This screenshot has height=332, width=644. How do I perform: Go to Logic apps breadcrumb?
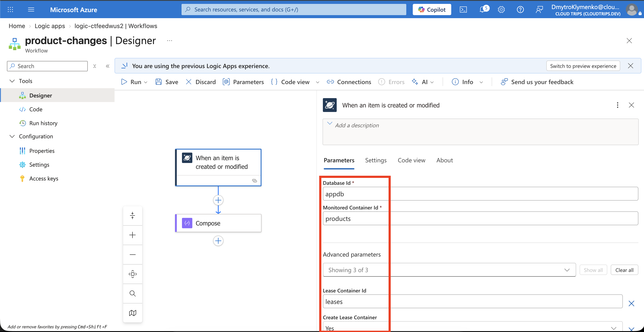(x=50, y=26)
